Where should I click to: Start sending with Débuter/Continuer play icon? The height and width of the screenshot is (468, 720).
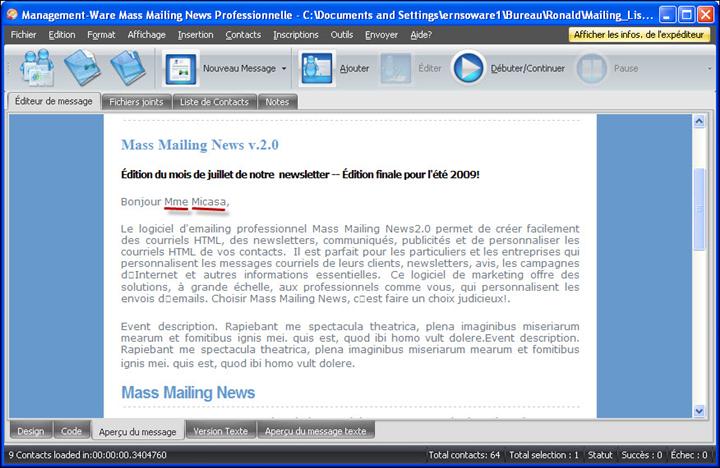click(x=468, y=68)
